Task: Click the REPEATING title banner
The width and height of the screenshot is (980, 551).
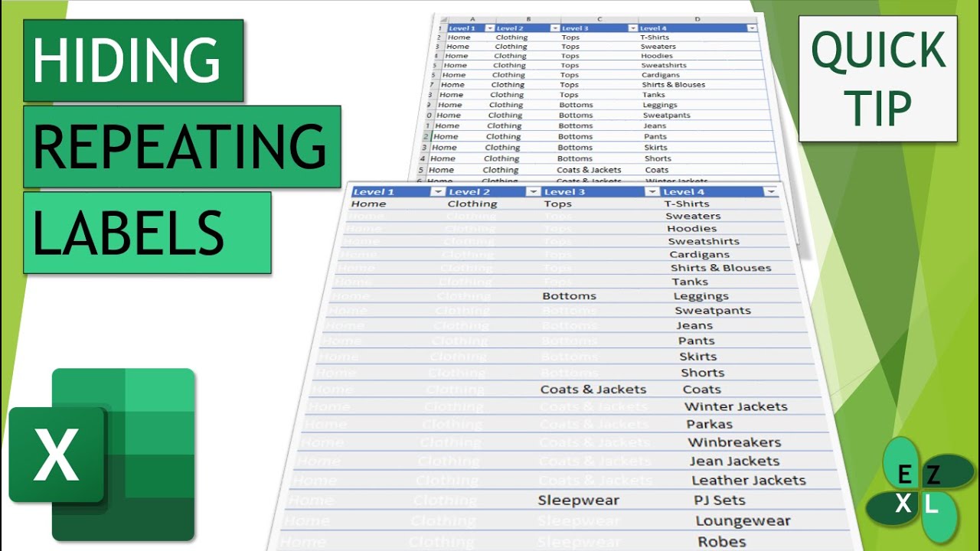Action: point(182,147)
